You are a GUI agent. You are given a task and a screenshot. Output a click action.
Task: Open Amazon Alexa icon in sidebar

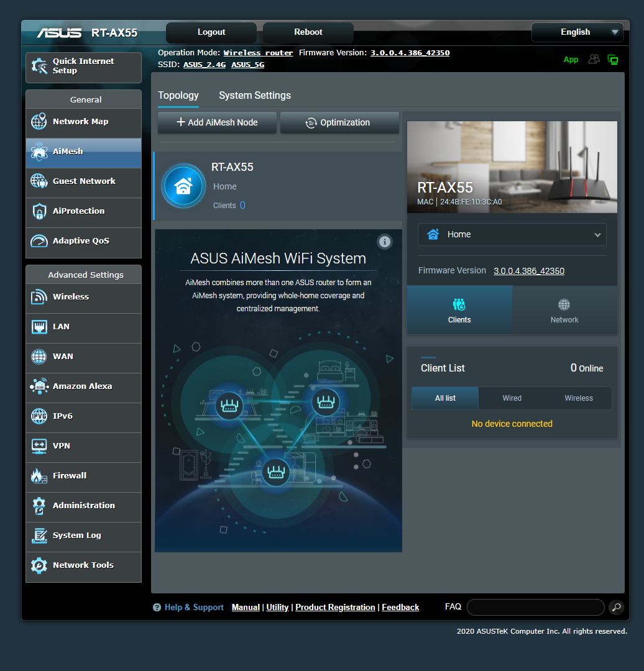39,386
